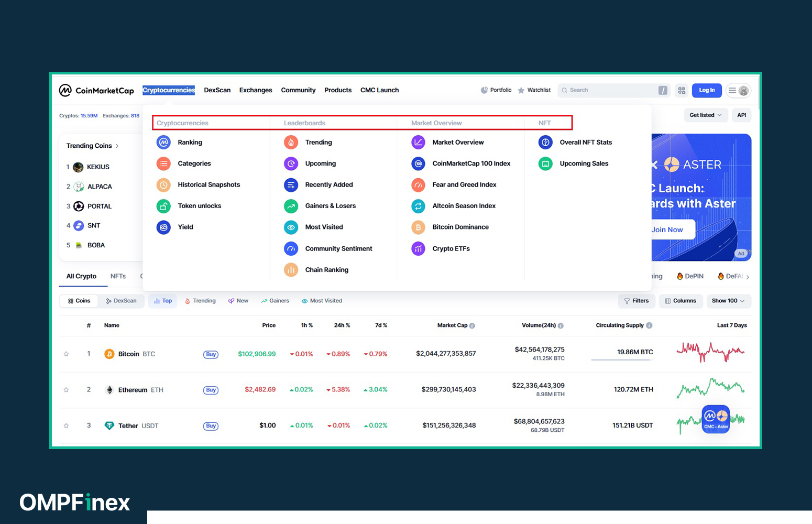Open Ethereum's last 7 days sparkline
Image resolution: width=812 pixels, height=524 pixels.
[x=710, y=388]
